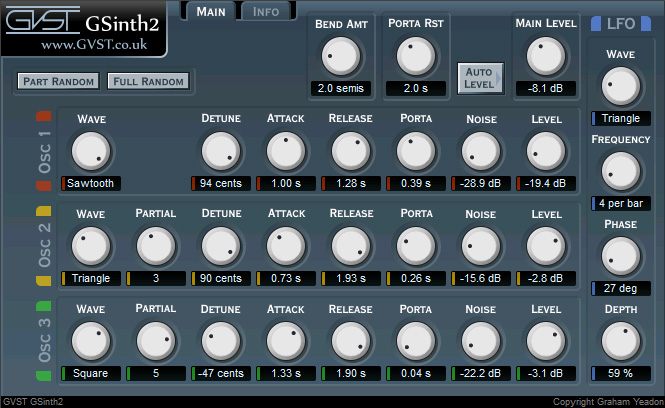The width and height of the screenshot is (665, 408).
Task: Click the OSC 2 Partial knob
Action: (156, 246)
